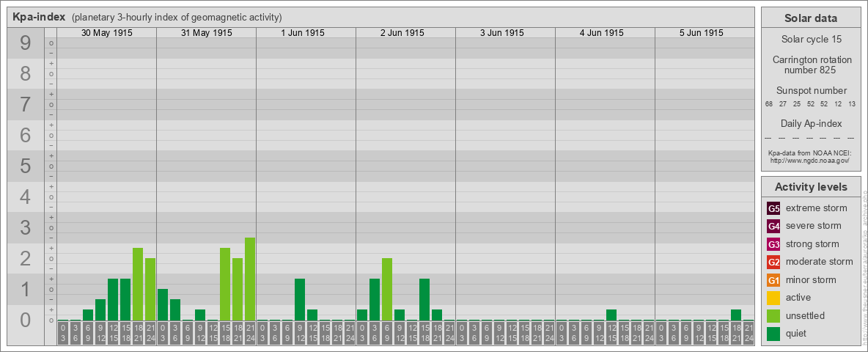Click the unsettled legend label
The height and width of the screenshot is (352, 868).
click(805, 315)
